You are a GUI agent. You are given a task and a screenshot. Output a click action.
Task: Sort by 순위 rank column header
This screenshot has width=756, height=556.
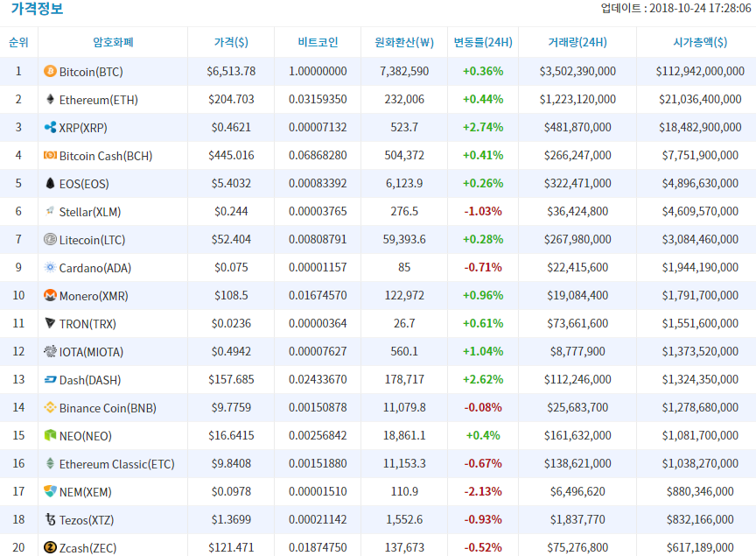point(18,43)
